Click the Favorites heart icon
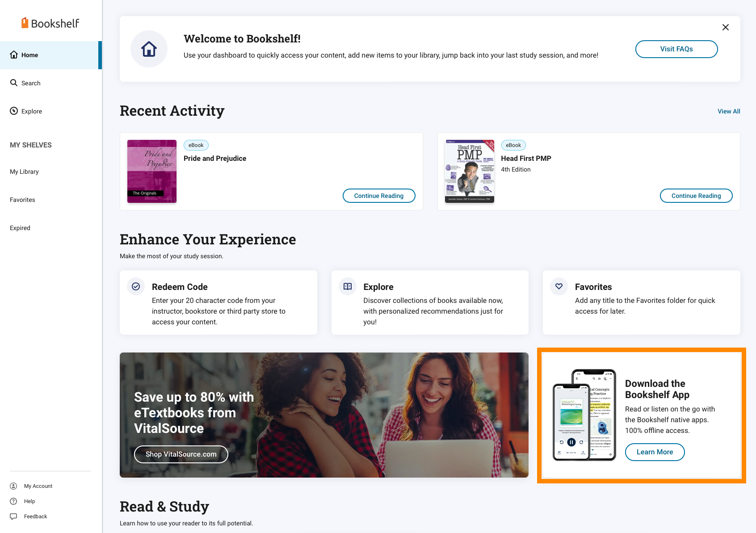Image resolution: width=756 pixels, height=533 pixels. pos(559,286)
